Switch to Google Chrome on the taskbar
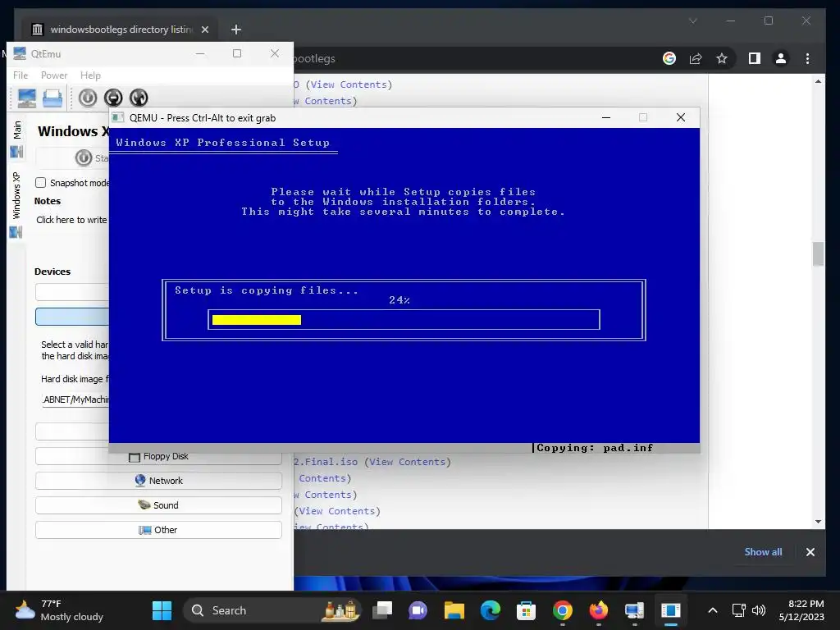The height and width of the screenshot is (630, 840). (563, 610)
